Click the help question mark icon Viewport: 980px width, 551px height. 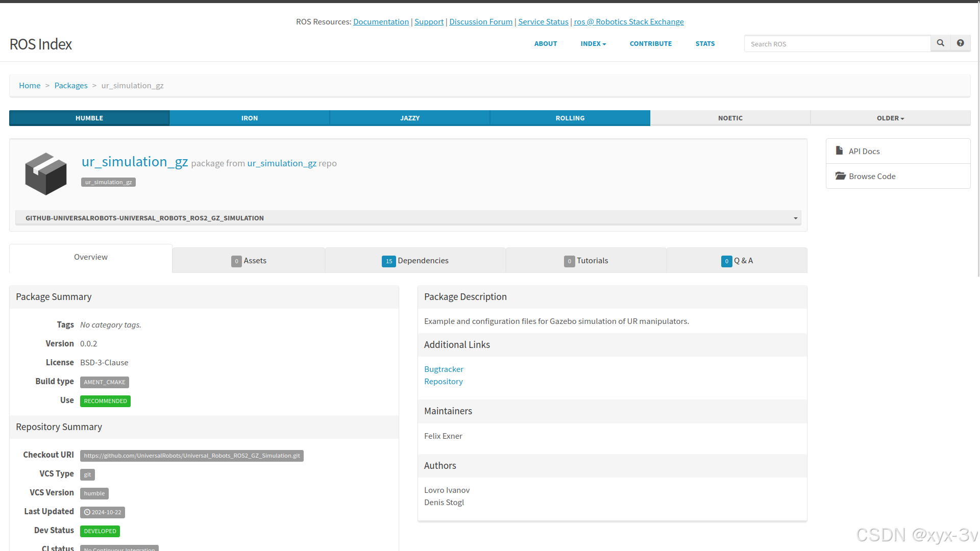coord(960,43)
